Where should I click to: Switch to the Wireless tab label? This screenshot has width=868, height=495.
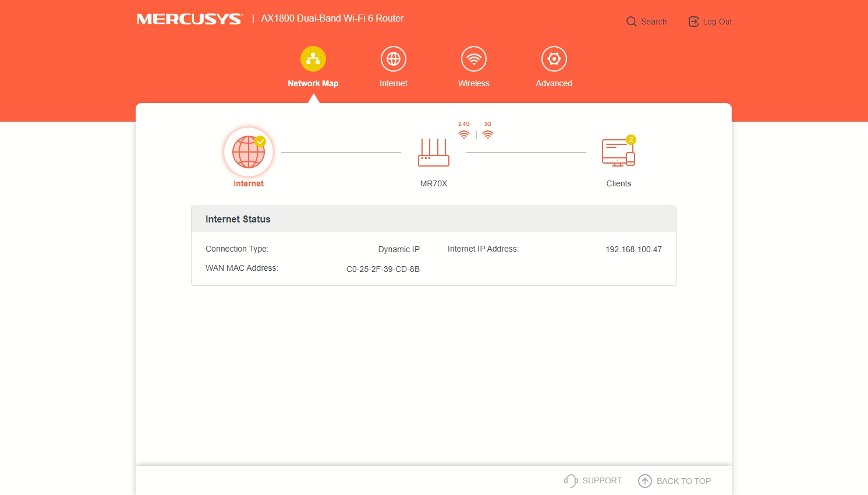(474, 83)
